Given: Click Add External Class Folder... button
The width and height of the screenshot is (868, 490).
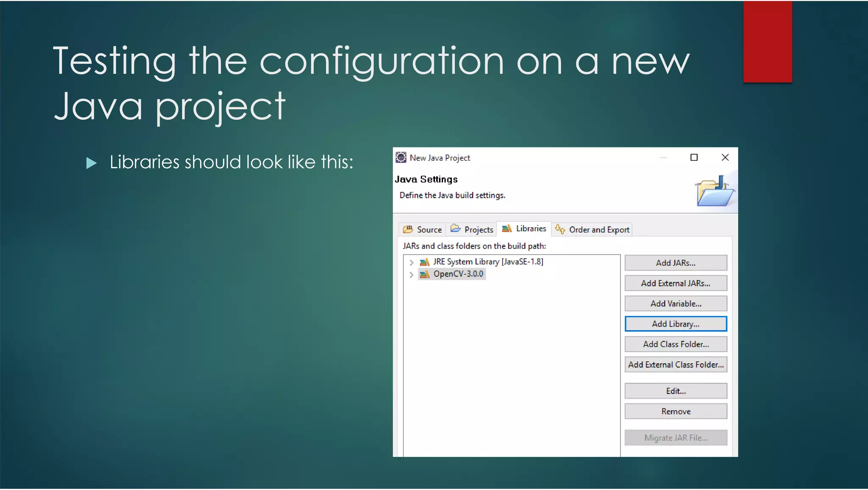Looking at the screenshot, I should (676, 365).
